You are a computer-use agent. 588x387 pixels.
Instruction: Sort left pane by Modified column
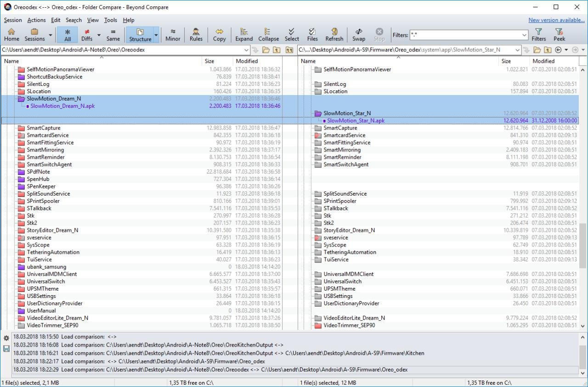coord(257,61)
